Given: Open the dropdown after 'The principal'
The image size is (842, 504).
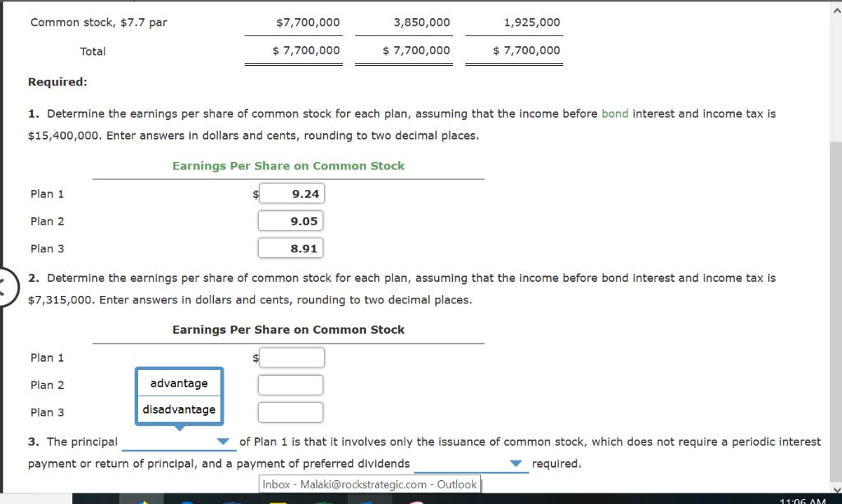Looking at the screenshot, I should [x=222, y=442].
